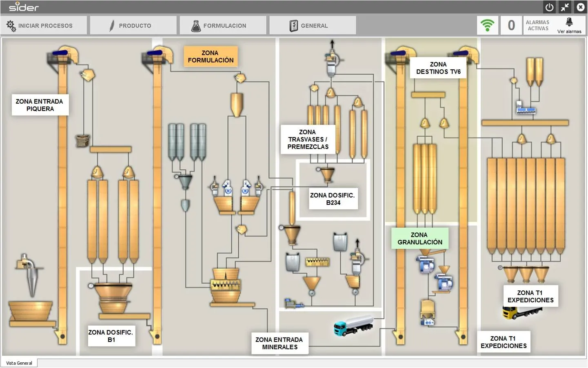This screenshot has height=368, width=588.
Task: Click the cyclone separator at piquera intake
Action: tap(29, 276)
